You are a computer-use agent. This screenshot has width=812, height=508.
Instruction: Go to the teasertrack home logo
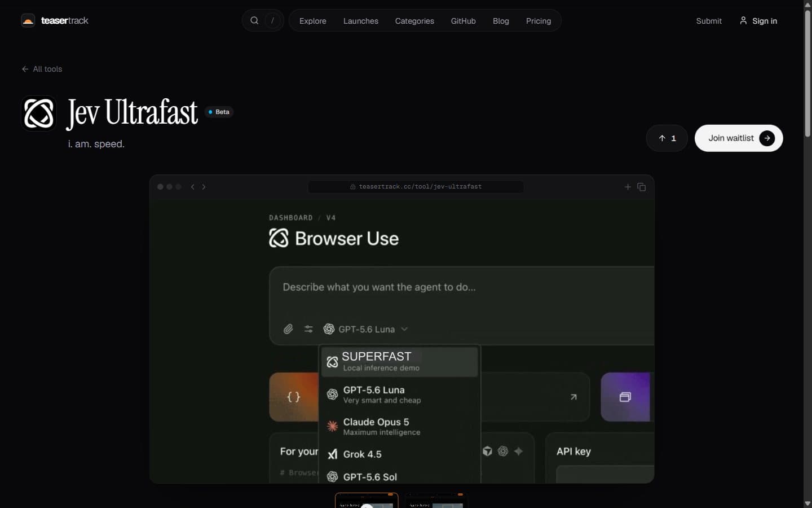coord(55,21)
